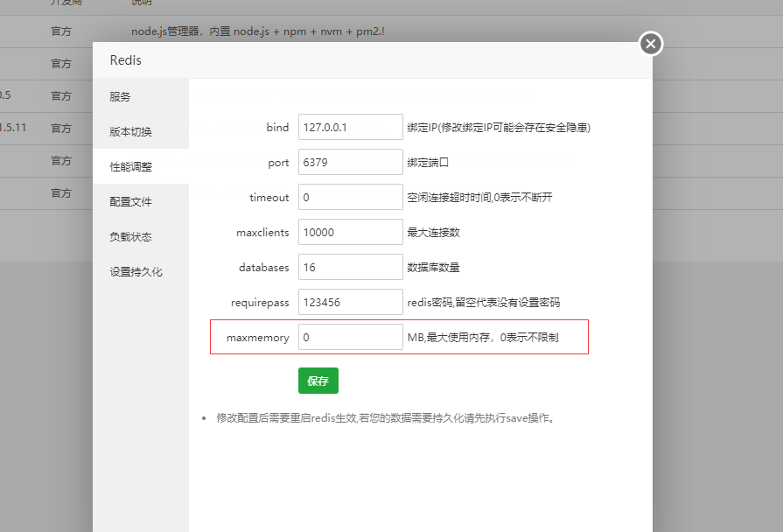The height and width of the screenshot is (532, 783).
Task: Click the 绑定IP hint text beside bind
Action: point(499,128)
